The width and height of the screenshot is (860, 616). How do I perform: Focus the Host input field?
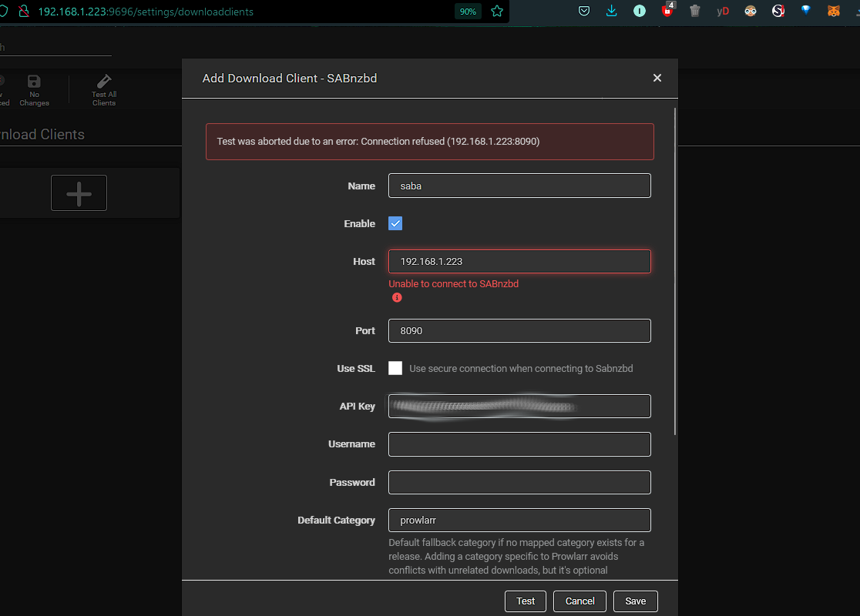tap(519, 262)
